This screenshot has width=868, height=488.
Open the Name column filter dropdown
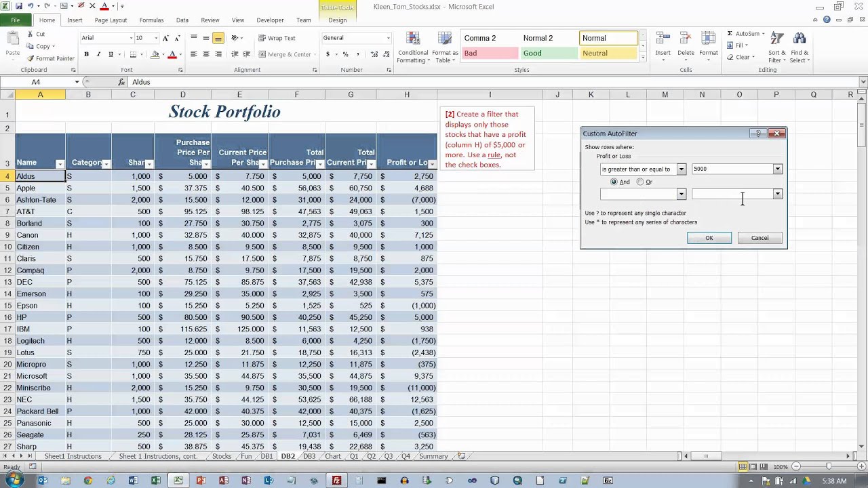click(60, 164)
